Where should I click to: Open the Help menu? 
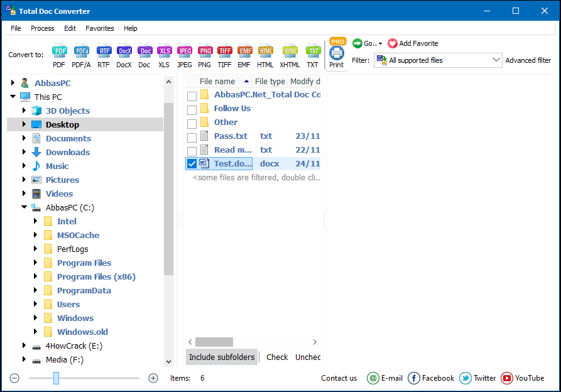[x=130, y=28]
